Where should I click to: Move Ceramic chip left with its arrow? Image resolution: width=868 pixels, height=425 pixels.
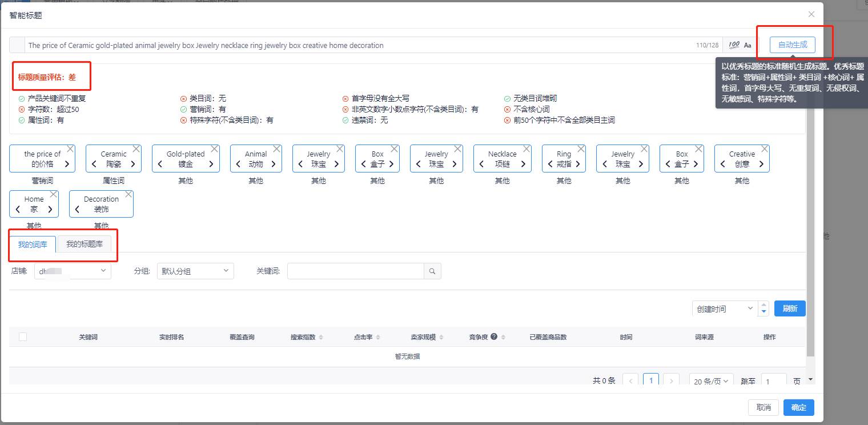pyautogui.click(x=94, y=164)
